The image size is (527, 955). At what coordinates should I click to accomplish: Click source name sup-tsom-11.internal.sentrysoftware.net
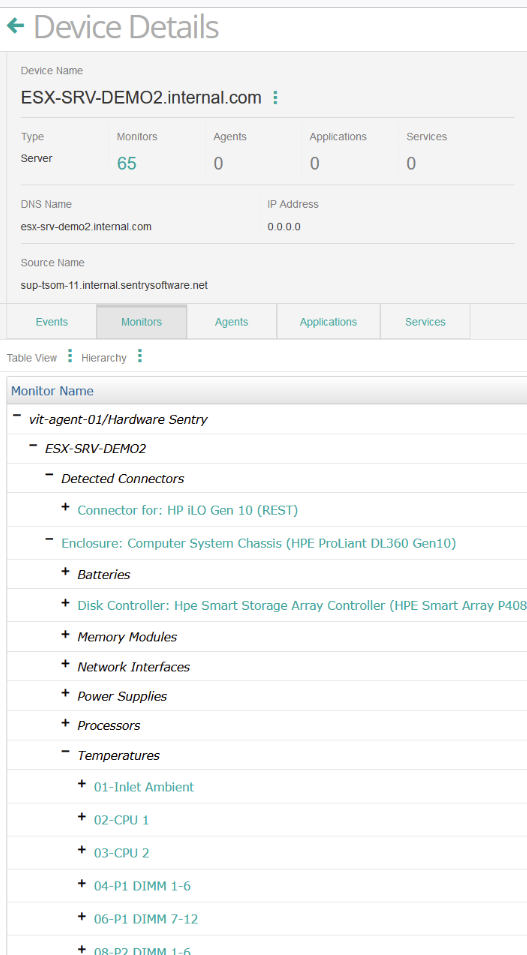tap(115, 285)
